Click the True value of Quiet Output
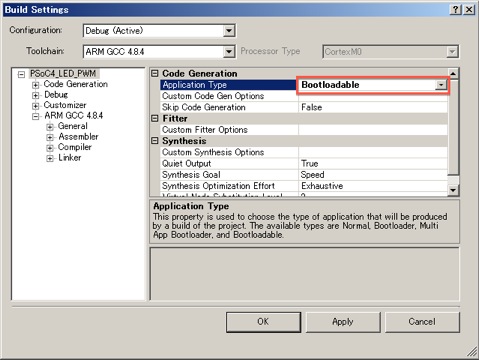479x360 pixels. [310, 164]
